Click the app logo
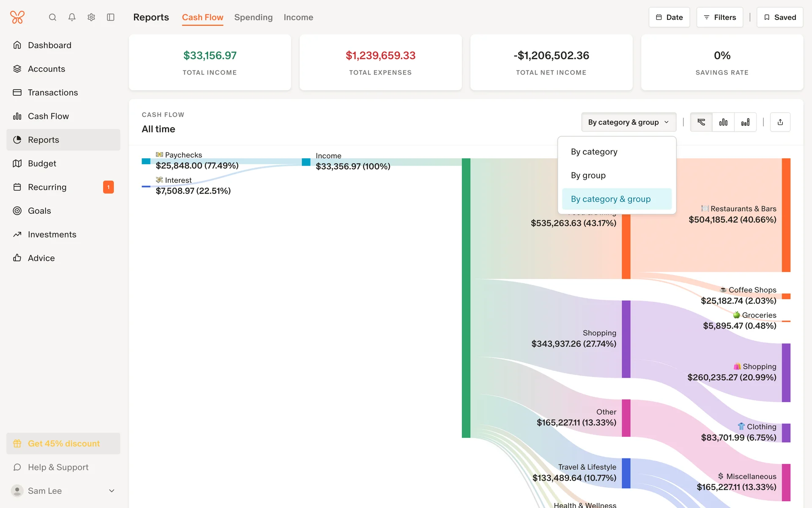 (17, 17)
